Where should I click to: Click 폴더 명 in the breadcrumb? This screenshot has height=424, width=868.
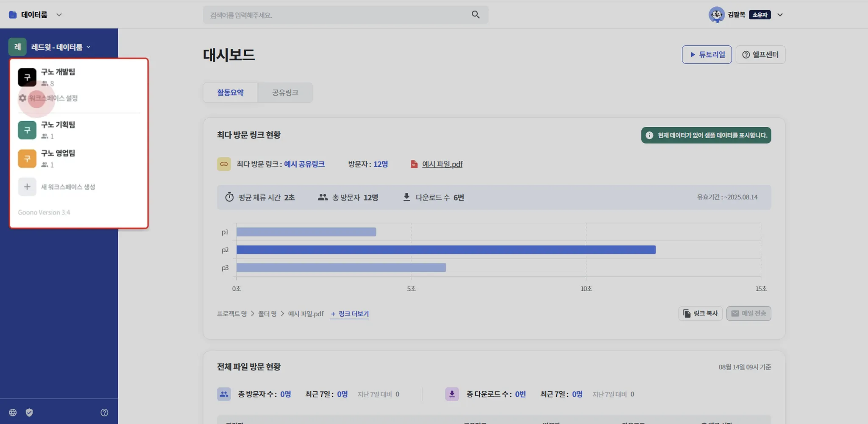(x=267, y=314)
